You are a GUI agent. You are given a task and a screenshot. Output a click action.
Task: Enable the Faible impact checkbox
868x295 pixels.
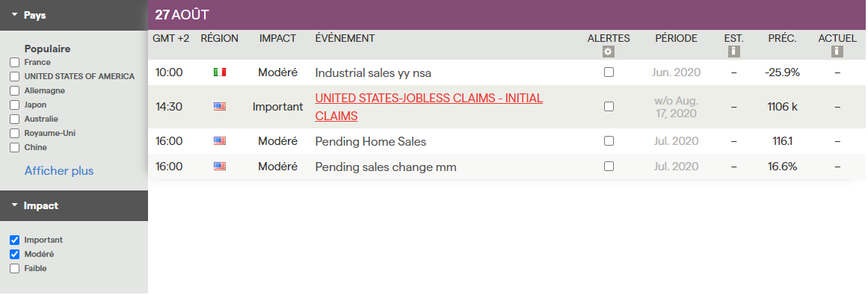point(15,268)
